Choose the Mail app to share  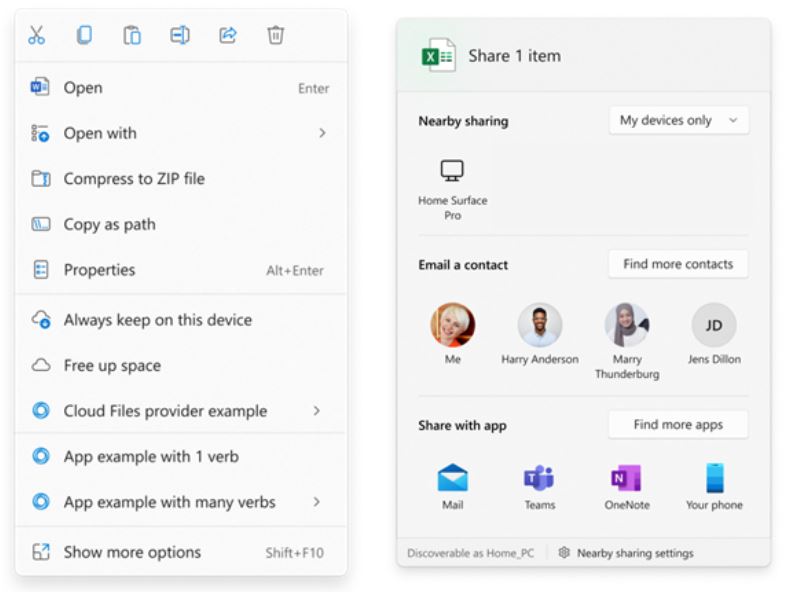pyautogui.click(x=452, y=487)
